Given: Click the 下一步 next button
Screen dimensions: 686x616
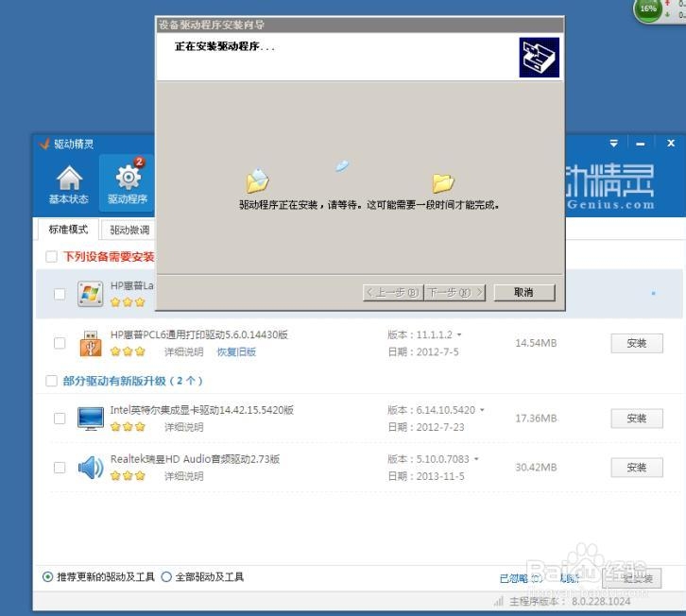Looking at the screenshot, I should (454, 292).
